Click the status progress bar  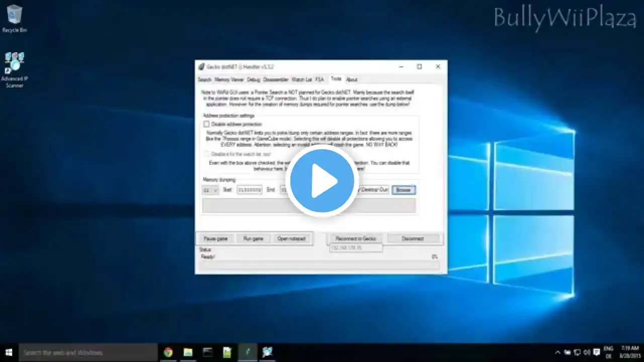320,265
